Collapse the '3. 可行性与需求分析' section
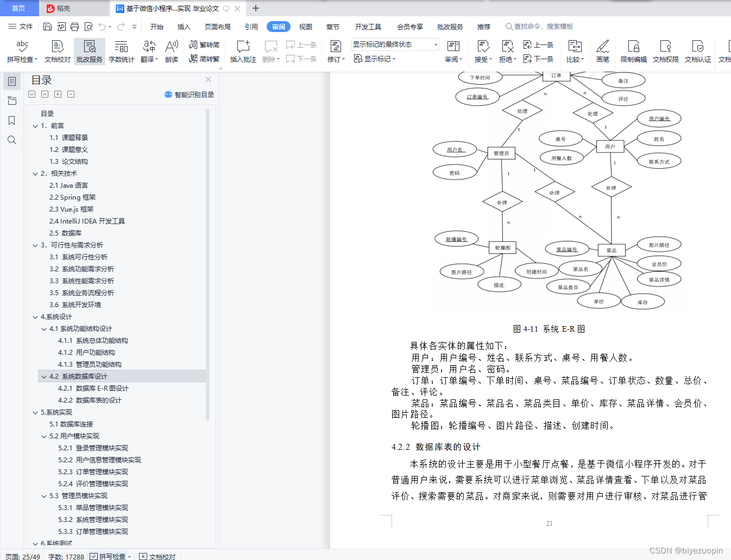This screenshot has width=731, height=560. tap(35, 245)
